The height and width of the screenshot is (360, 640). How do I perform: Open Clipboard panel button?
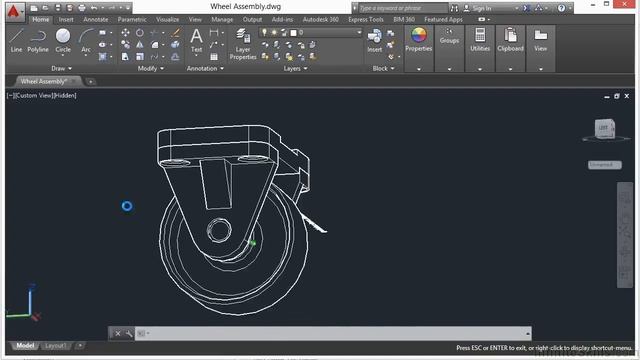click(510, 40)
